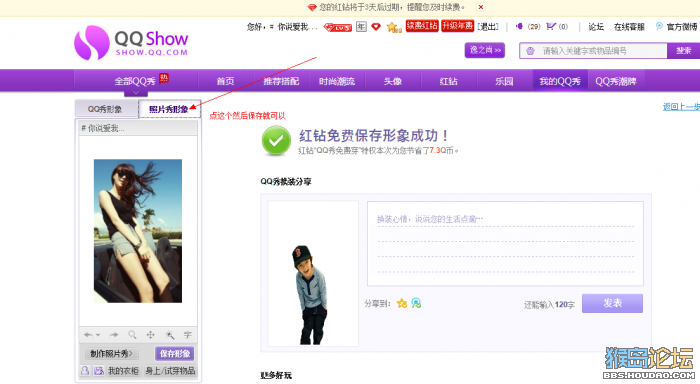Click the 热 hot badge on 全部QQ秀

(164, 78)
